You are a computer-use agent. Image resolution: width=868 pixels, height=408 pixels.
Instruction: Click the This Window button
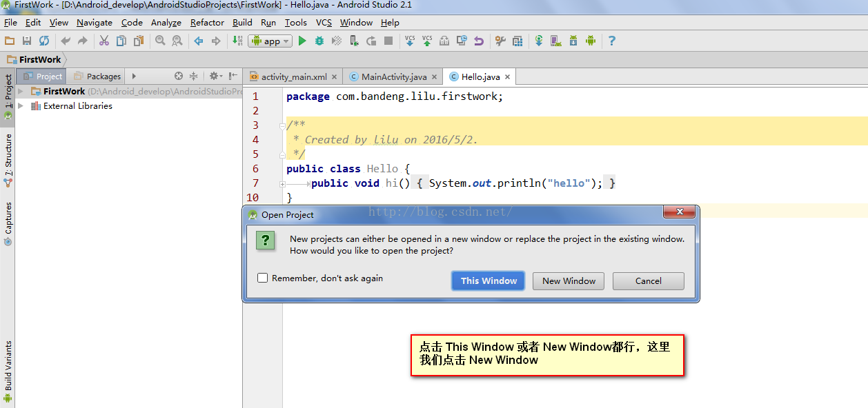pyautogui.click(x=489, y=280)
